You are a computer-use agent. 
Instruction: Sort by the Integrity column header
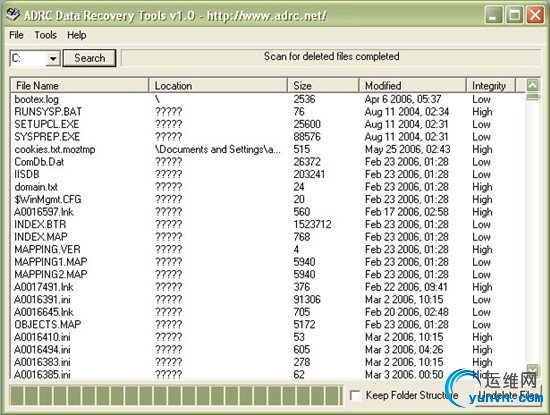pos(491,86)
